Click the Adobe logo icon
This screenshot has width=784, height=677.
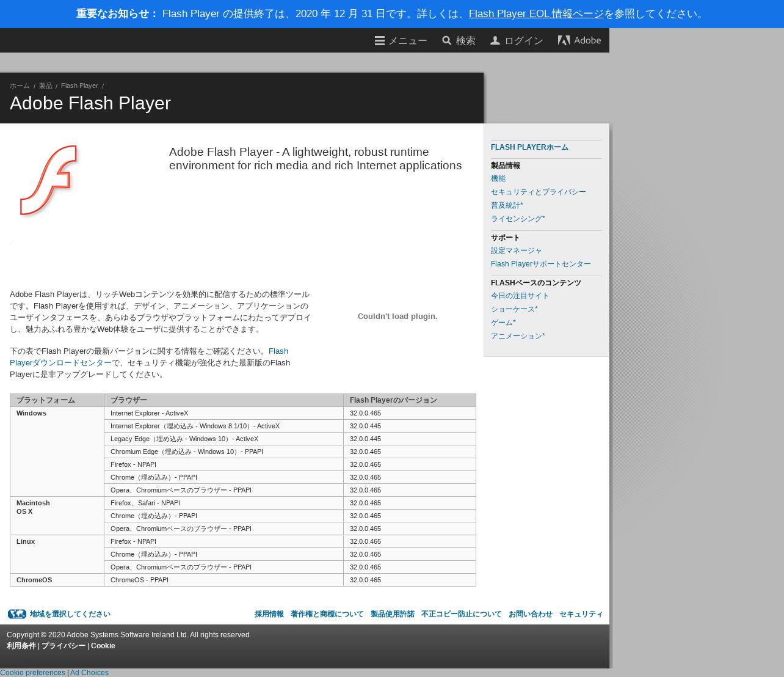564,40
